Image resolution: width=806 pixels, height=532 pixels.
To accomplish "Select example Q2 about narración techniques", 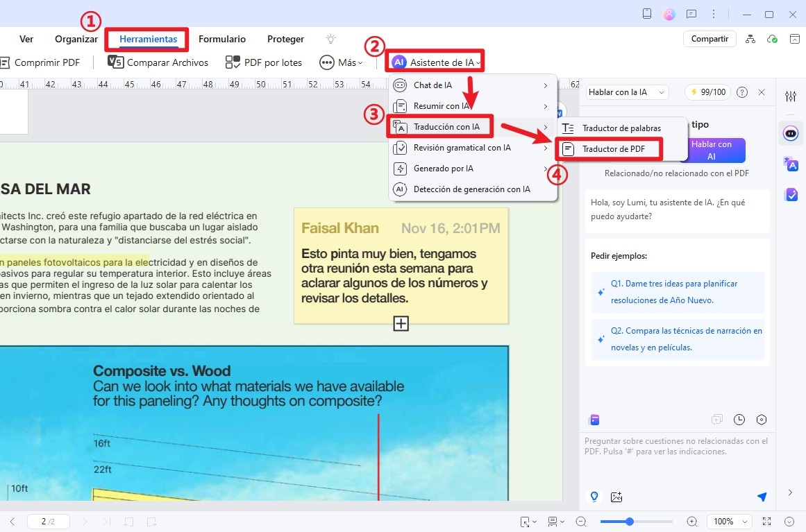I will (678, 339).
